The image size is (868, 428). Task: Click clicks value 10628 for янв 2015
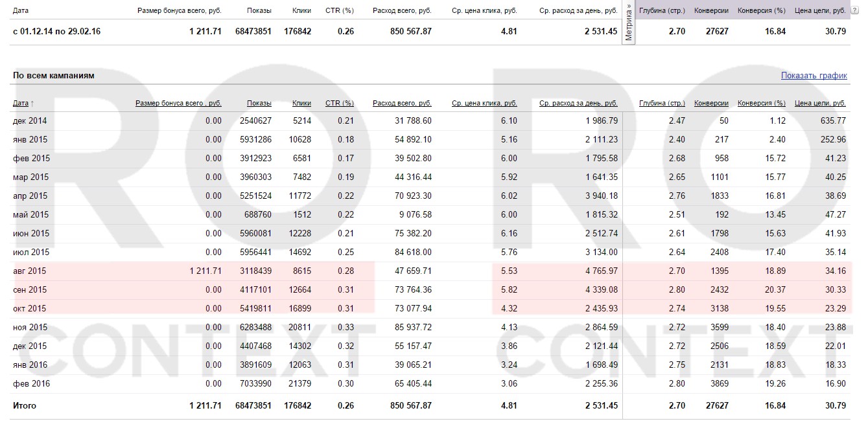(x=299, y=139)
